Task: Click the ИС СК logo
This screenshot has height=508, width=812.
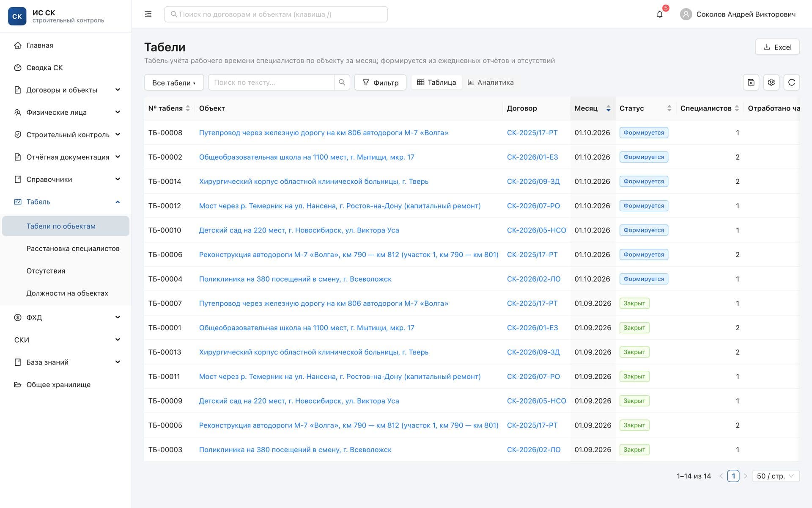Action: coord(17,17)
